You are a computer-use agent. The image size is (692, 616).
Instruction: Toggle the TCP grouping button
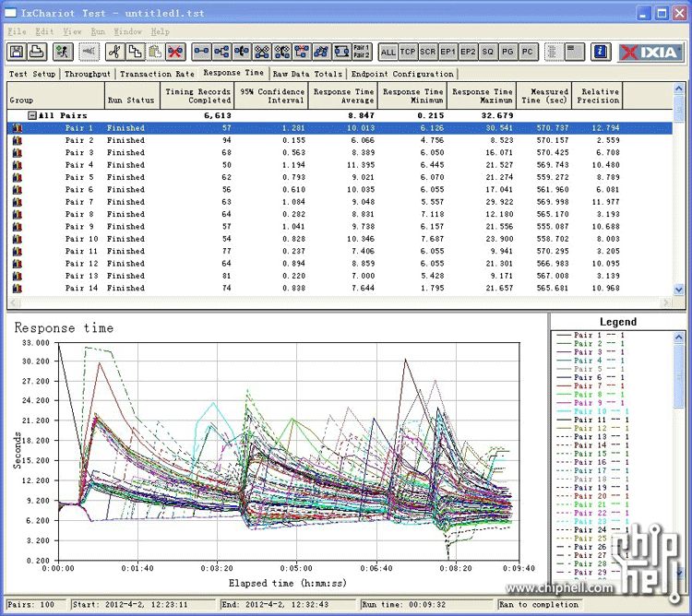(408, 52)
